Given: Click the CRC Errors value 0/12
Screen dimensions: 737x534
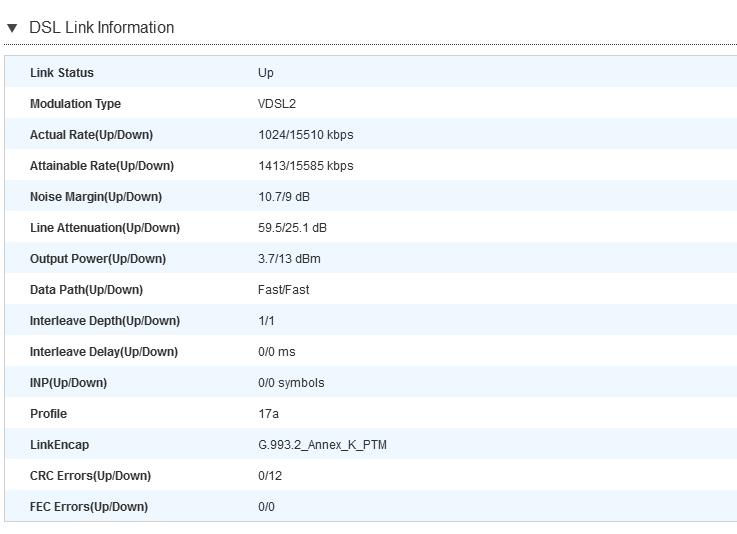Looking at the screenshot, I should click(x=270, y=476).
